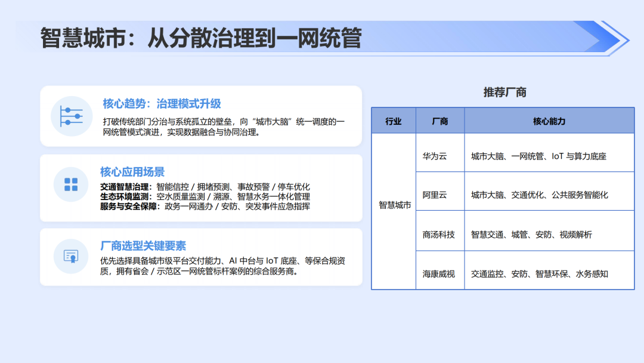Image resolution: width=644 pixels, height=363 pixels.
Task: Click the line 交通智慧治理
Action: point(205,187)
